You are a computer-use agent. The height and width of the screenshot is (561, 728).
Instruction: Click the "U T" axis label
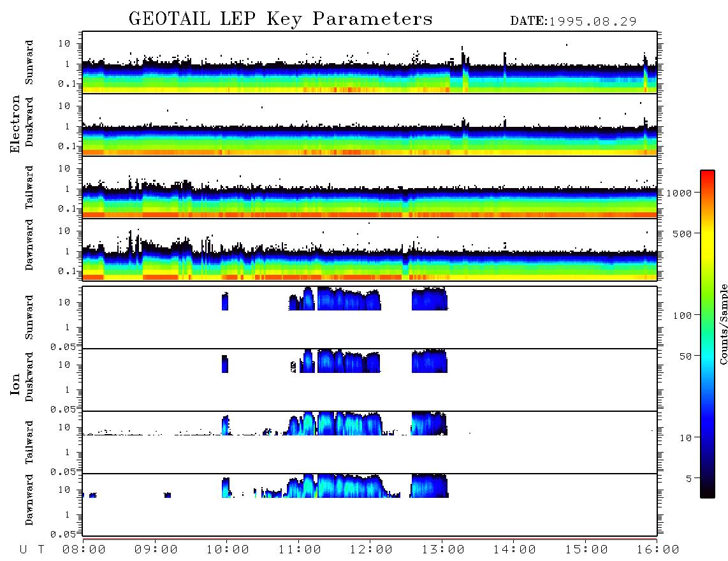[32, 550]
